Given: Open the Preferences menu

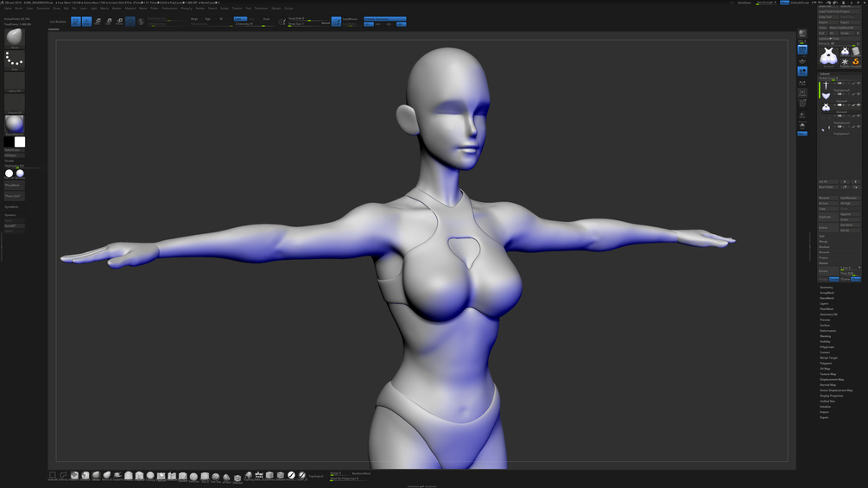Looking at the screenshot, I should [169, 9].
